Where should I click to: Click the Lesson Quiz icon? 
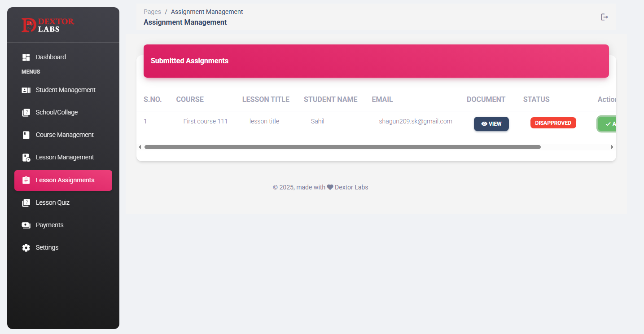[26, 203]
